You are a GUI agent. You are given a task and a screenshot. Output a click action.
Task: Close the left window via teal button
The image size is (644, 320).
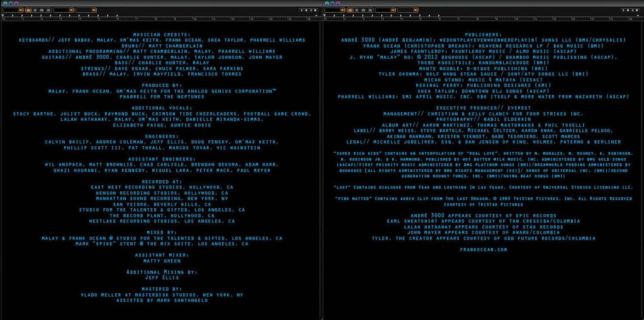click(x=5, y=3)
